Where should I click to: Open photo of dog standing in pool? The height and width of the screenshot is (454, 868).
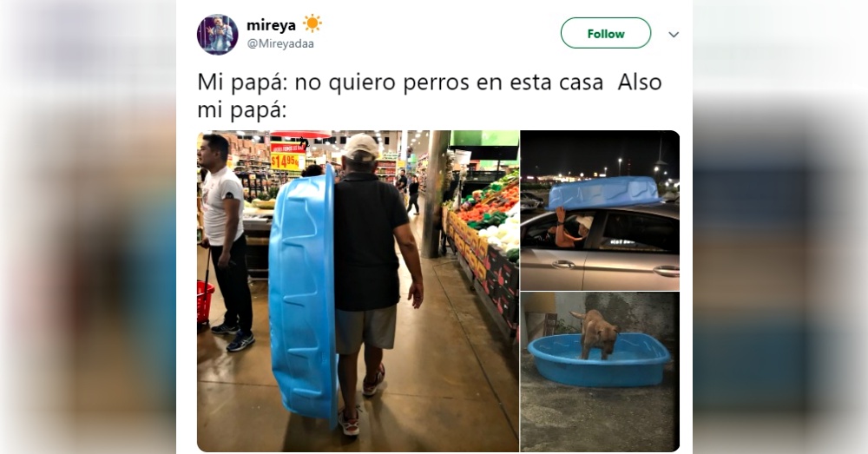[600, 372]
